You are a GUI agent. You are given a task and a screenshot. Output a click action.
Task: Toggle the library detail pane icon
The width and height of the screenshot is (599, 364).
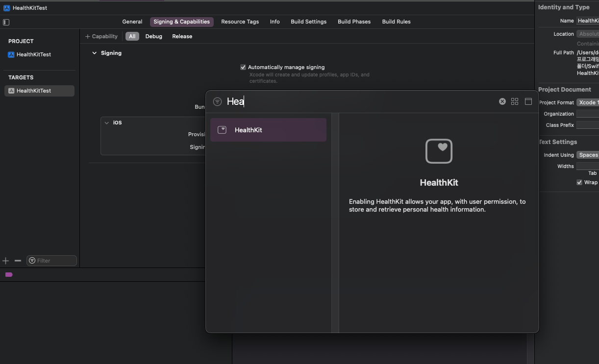tap(528, 101)
